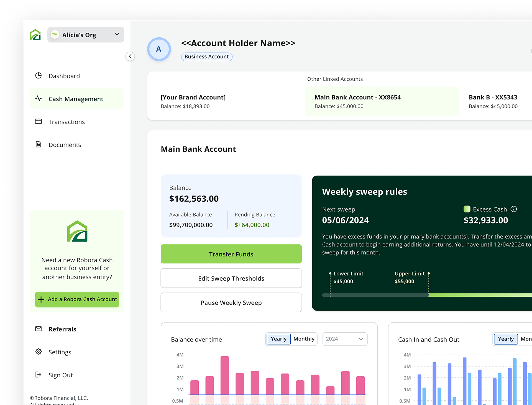Viewport: 532px width, 405px height.
Task: Open the 2024 year dropdown
Action: (x=345, y=339)
